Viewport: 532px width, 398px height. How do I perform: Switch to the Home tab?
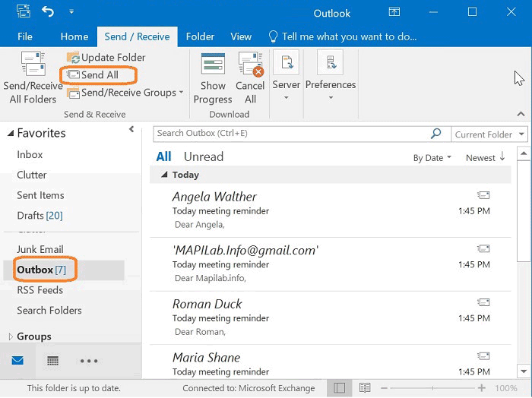point(74,36)
